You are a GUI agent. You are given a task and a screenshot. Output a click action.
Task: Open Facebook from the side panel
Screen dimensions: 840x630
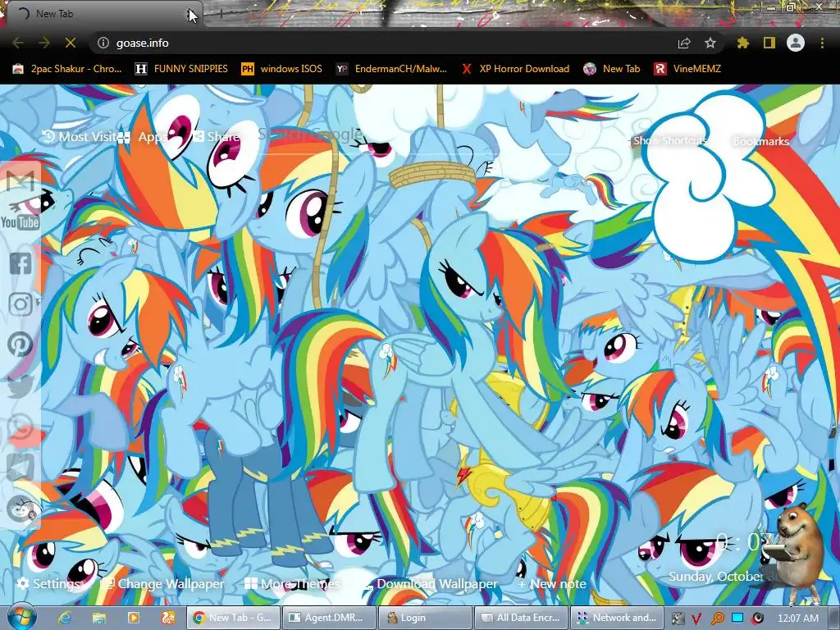(21, 263)
